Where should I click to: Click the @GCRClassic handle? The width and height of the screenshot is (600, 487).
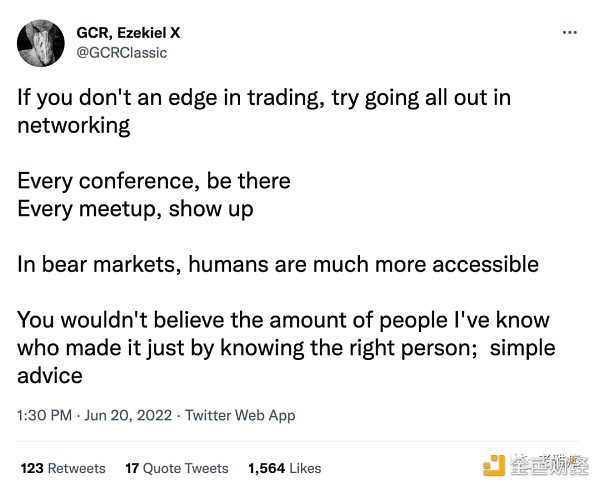coord(122,52)
